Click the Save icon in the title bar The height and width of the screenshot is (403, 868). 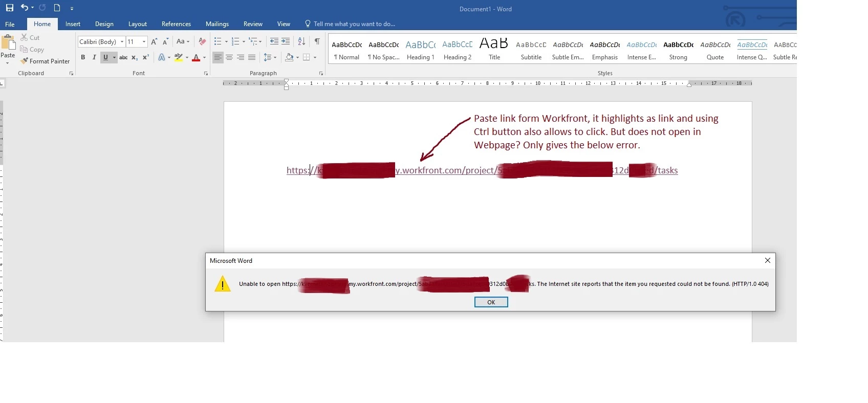click(10, 8)
